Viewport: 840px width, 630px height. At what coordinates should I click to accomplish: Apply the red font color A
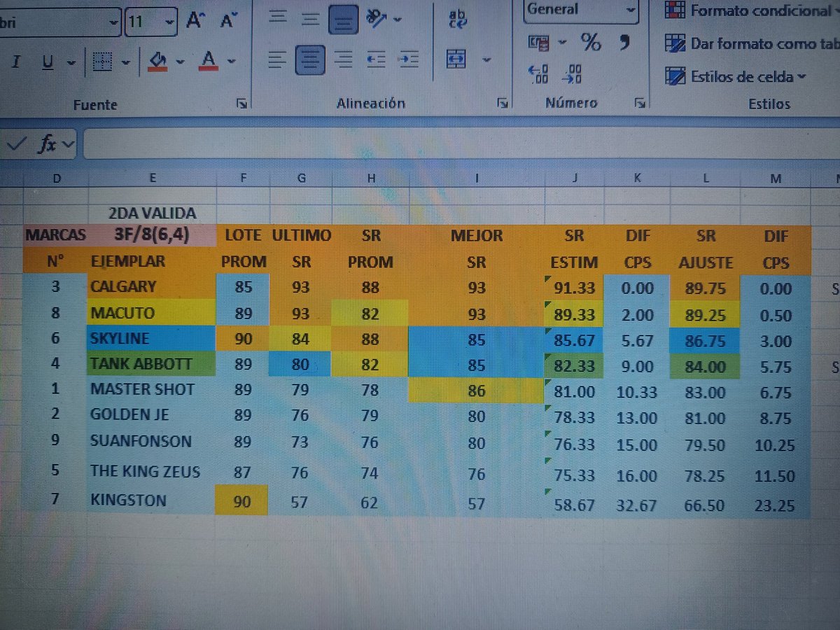pos(208,62)
